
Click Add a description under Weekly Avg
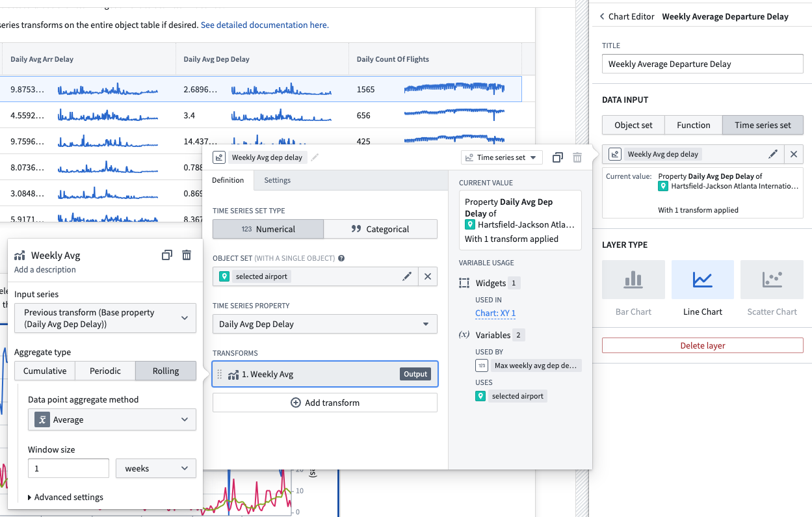[x=45, y=269]
